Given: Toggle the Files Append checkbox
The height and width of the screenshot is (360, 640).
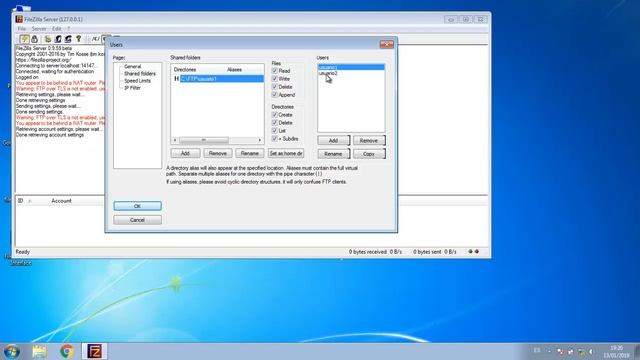Looking at the screenshot, I should [275, 95].
